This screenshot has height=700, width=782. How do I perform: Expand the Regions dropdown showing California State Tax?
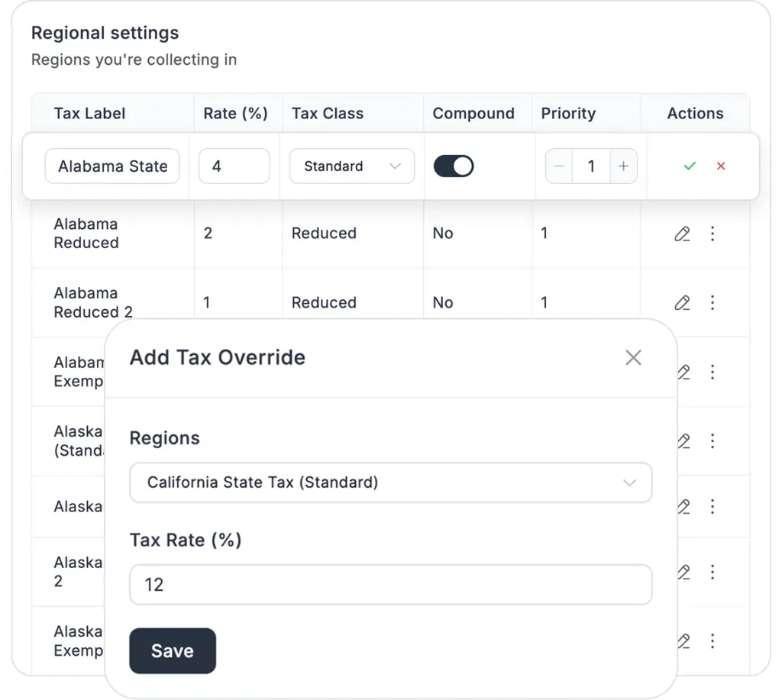[x=390, y=482]
